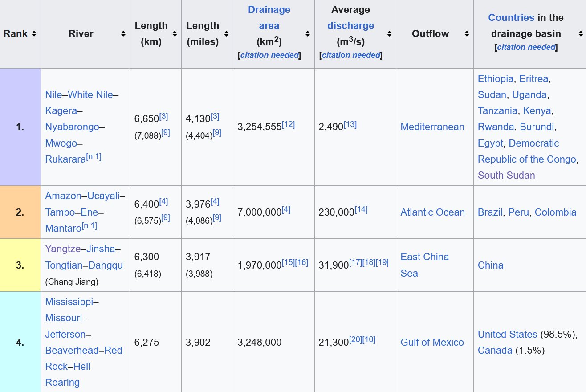Open citation needed under Countries header

526,47
